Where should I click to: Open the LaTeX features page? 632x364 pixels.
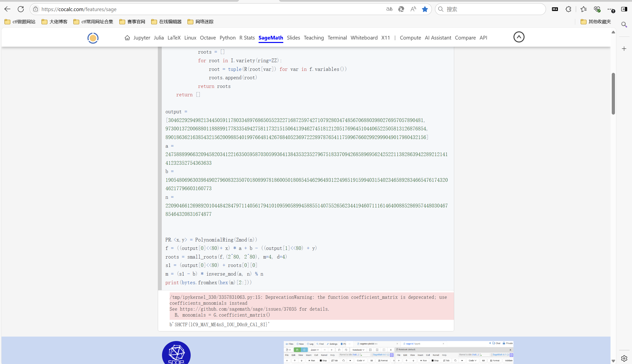point(174,38)
